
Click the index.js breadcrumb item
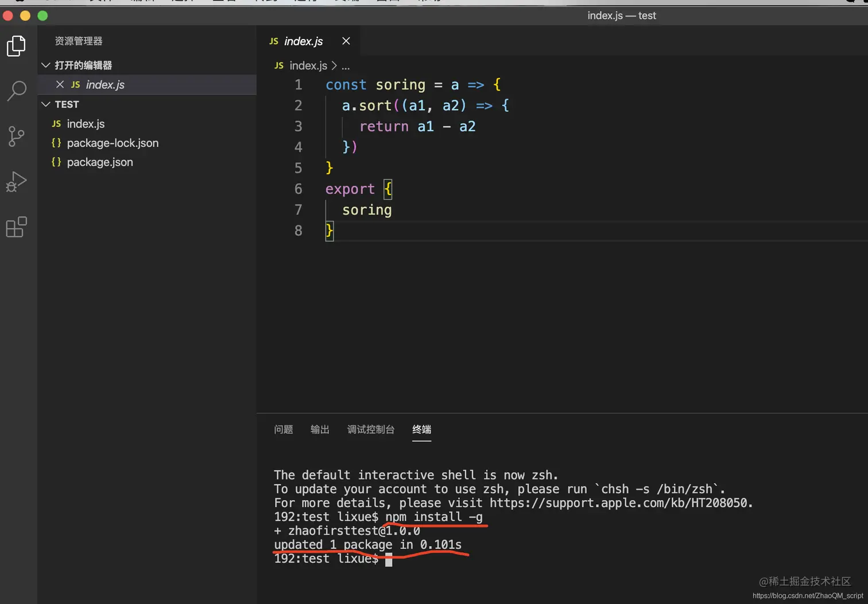pos(308,65)
